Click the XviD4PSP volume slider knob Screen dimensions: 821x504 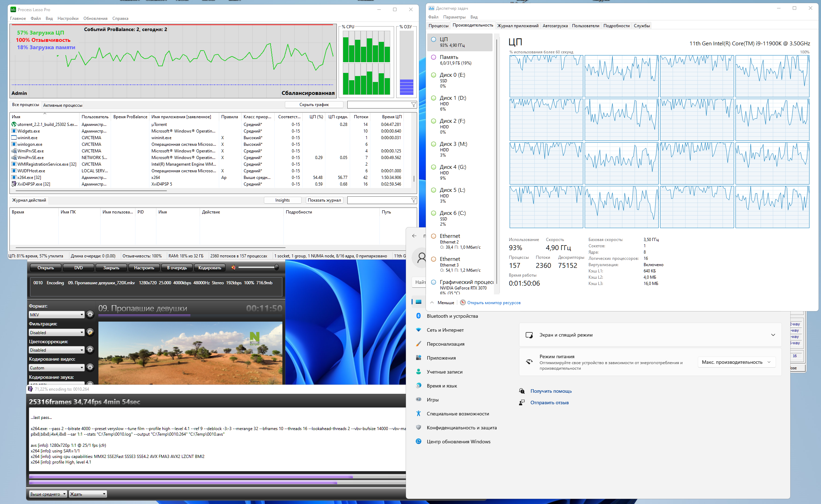(276, 268)
